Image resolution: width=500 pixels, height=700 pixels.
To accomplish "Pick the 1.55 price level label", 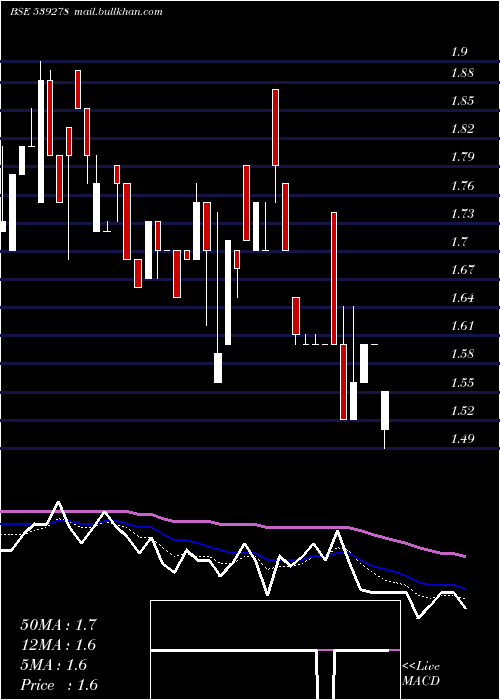I will (462, 383).
